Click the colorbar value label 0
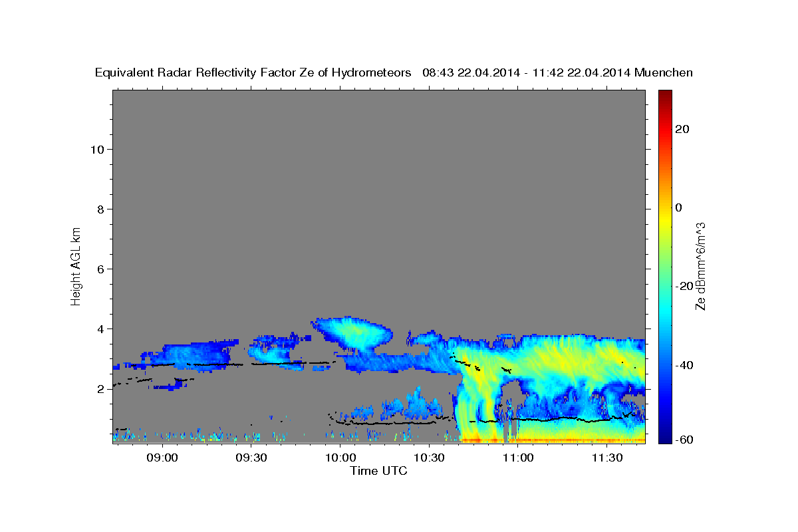Viewport: 798px width, 532px height. [x=679, y=207]
